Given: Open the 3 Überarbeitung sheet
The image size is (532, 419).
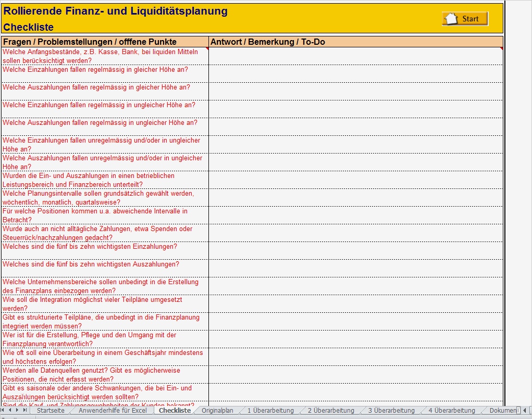Looking at the screenshot, I should point(391,410).
